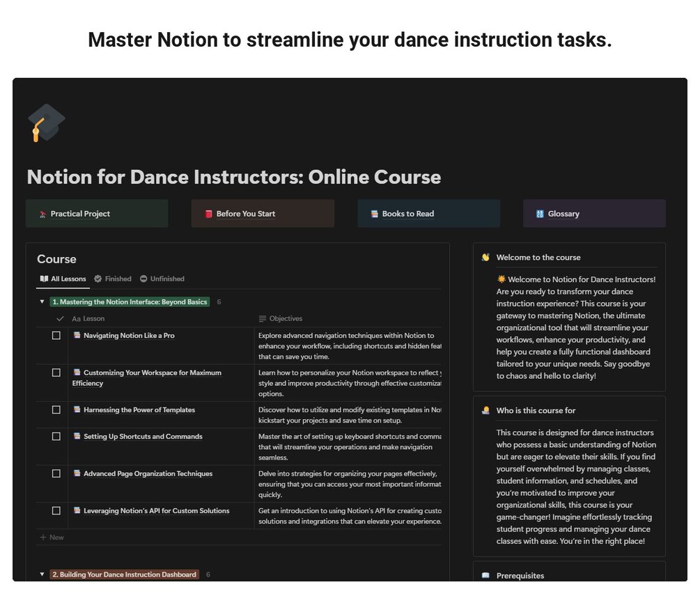The image size is (700, 594).
Task: Collapse the Building Your Dance Instruction Dashboard group
Action: click(x=42, y=574)
